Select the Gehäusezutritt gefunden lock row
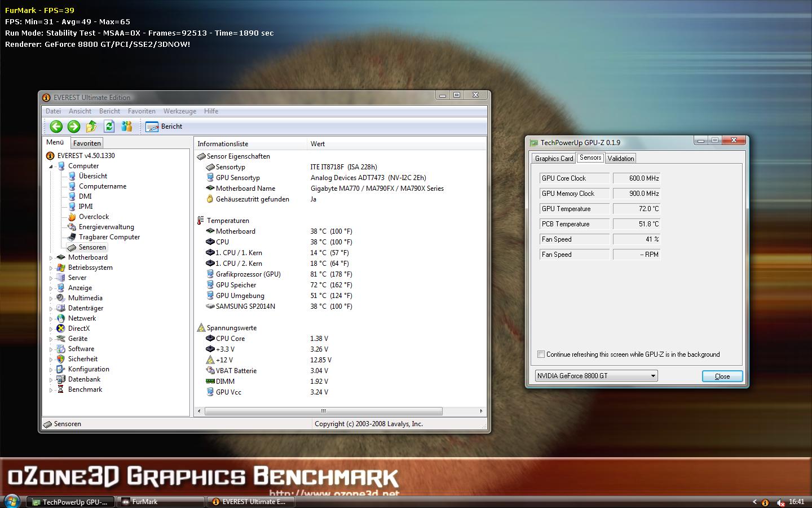Image resolution: width=812 pixels, height=508 pixels. [341, 199]
